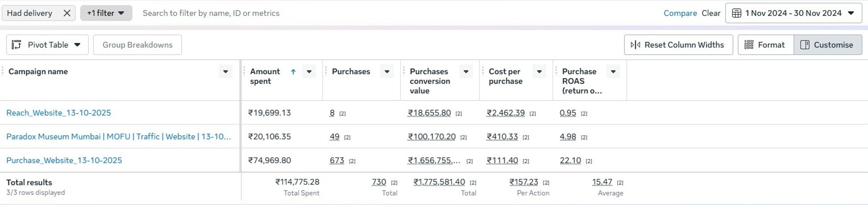This screenshot has height=205, width=868.
Task: Click the Compare link
Action: (x=680, y=13)
